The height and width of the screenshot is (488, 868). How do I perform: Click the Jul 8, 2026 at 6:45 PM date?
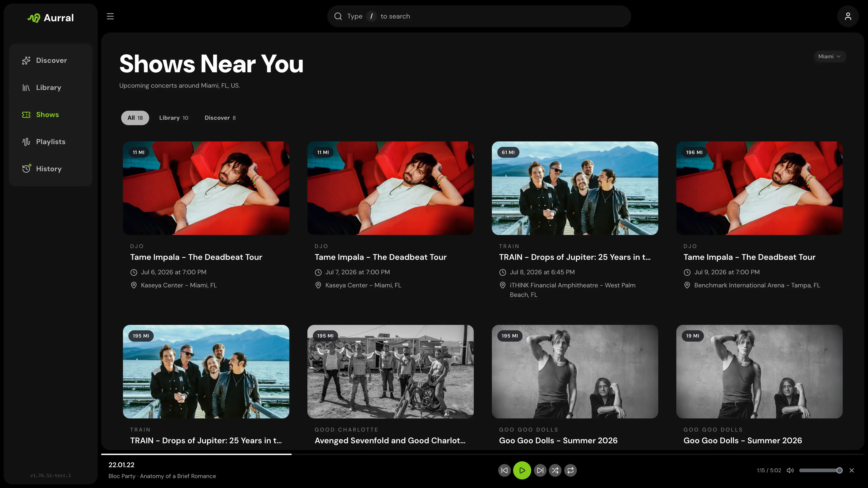[542, 272]
